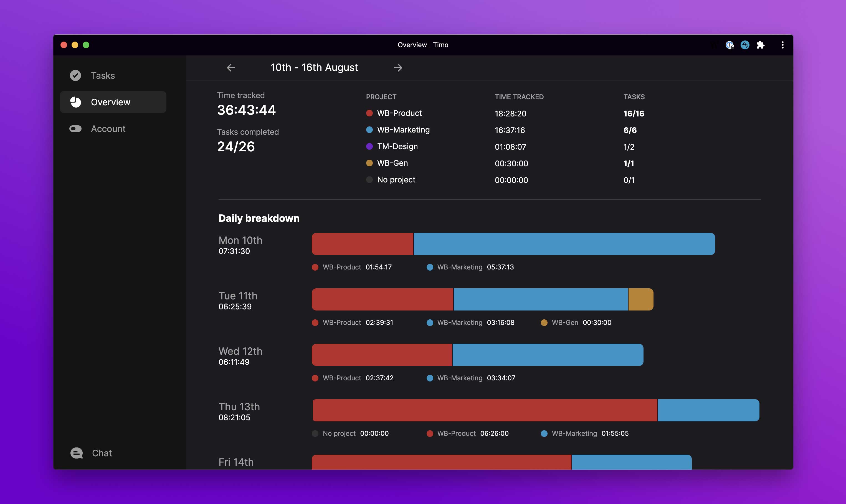Click the Tue 11th day label
846x504 pixels.
coord(238,296)
